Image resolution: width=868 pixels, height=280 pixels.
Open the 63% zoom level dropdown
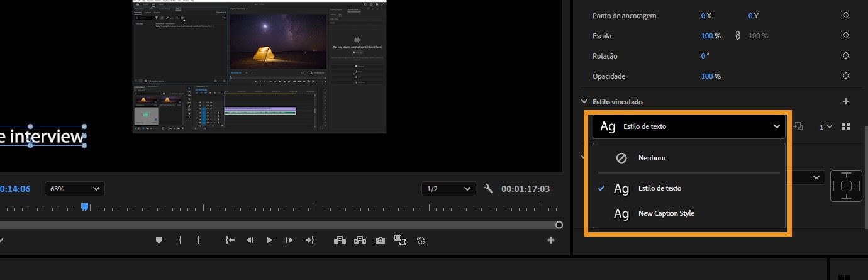(75, 189)
